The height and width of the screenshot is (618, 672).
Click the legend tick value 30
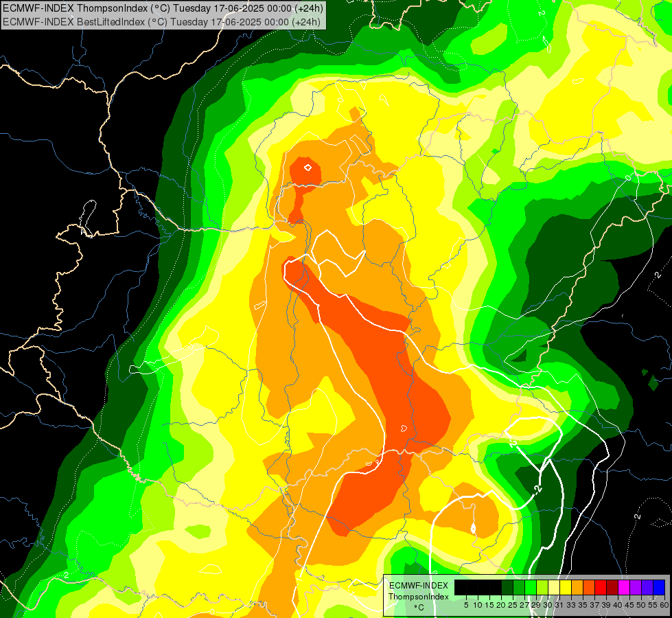[x=548, y=605]
